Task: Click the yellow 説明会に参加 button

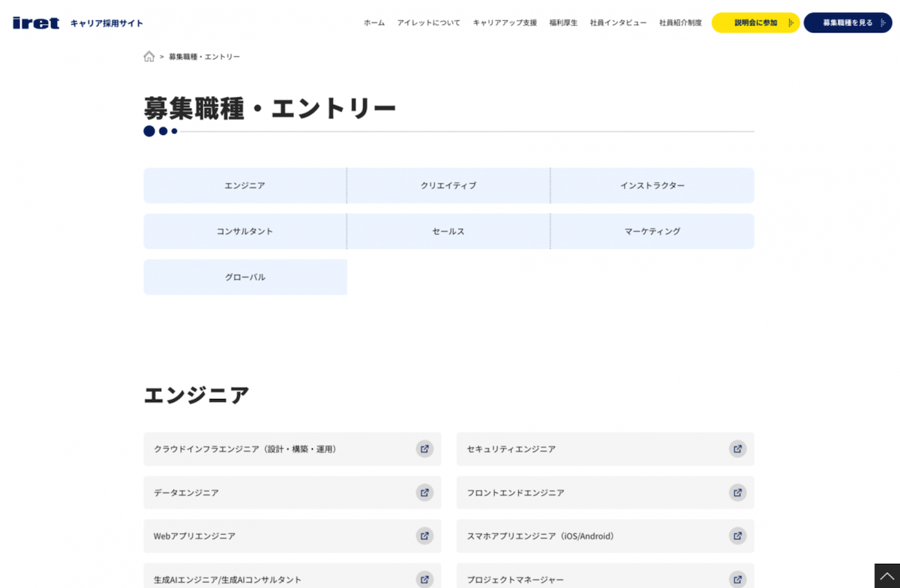Action: (x=755, y=22)
